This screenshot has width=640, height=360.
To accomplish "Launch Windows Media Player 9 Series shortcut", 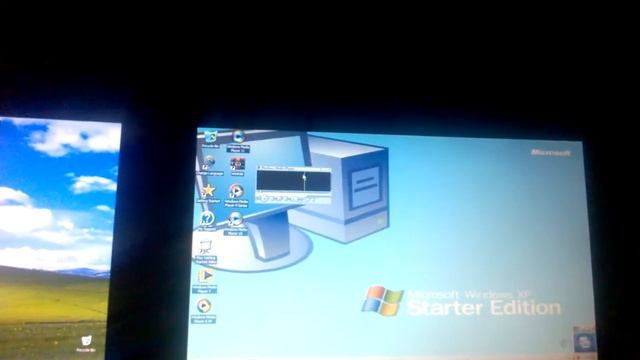I will click(x=236, y=195).
